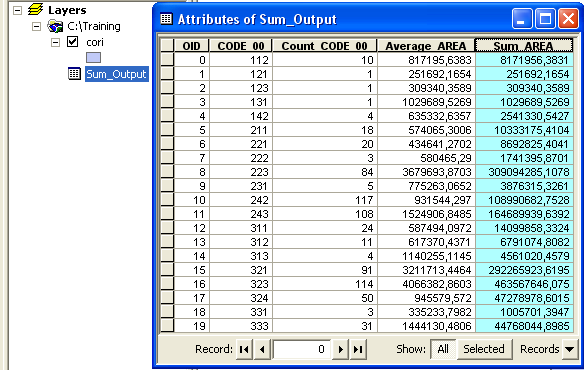Show all records with the All button
The height and width of the screenshot is (370, 584).
(x=443, y=349)
